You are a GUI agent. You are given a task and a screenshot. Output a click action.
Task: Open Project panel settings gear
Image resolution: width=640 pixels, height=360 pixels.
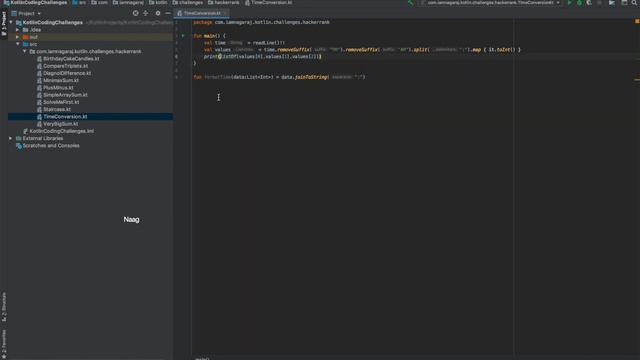point(158,13)
